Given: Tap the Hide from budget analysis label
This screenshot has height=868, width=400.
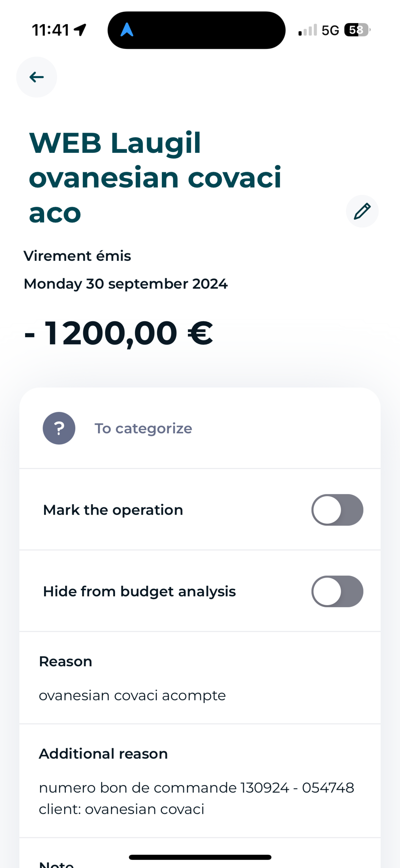Looking at the screenshot, I should 139,591.
